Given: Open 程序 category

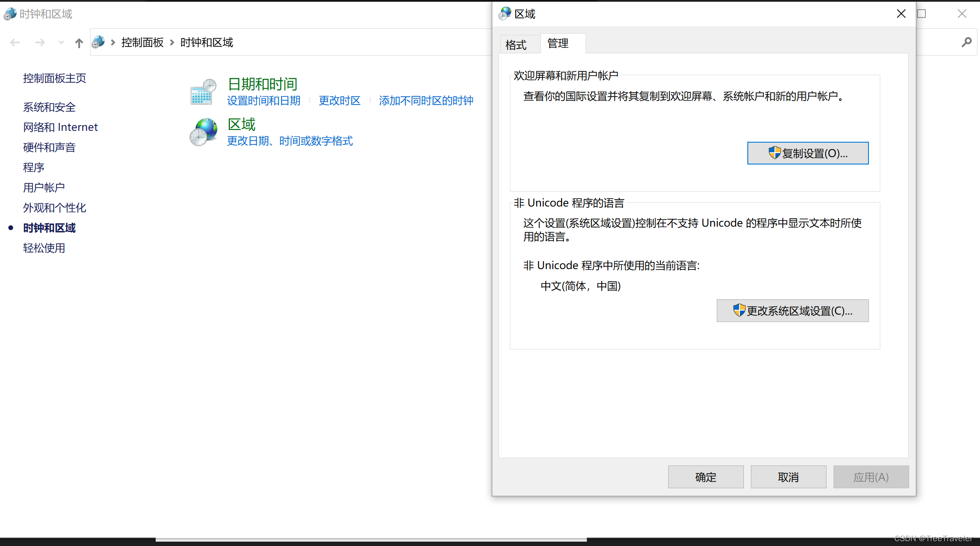Looking at the screenshot, I should point(34,168).
